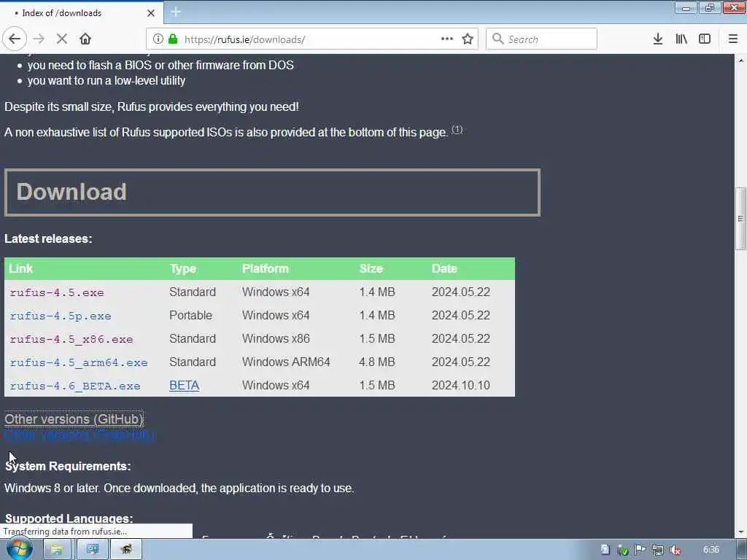
Task: Open a new tab with plus
Action: 176,12
